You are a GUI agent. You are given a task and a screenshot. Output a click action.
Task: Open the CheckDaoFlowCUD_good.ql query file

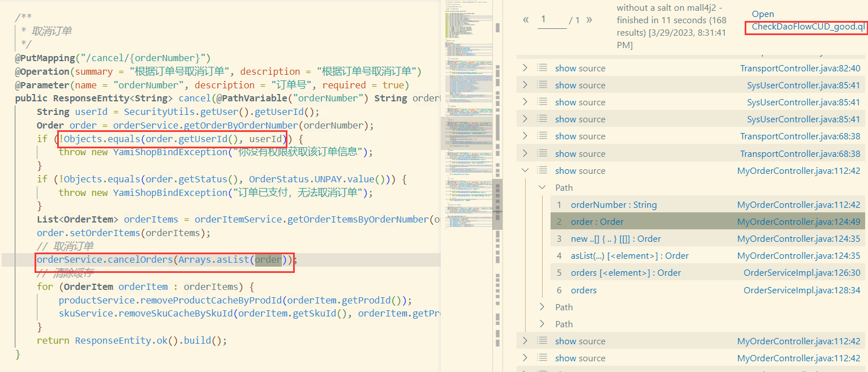(x=808, y=27)
